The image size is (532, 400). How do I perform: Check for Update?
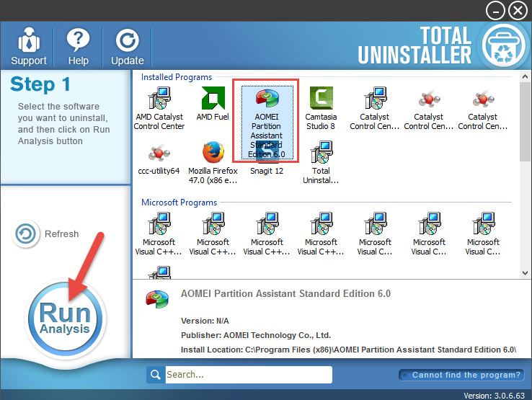tap(127, 46)
